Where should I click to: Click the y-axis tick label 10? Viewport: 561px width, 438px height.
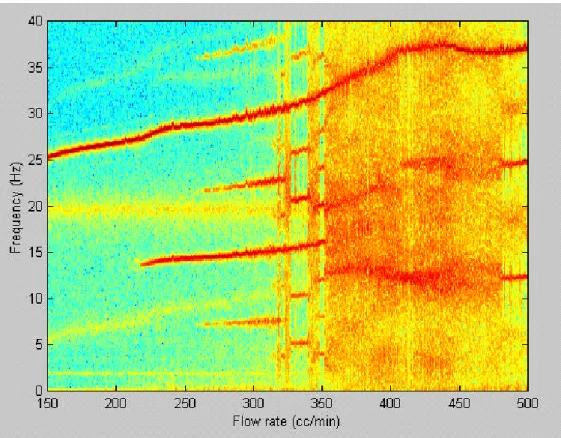click(35, 298)
